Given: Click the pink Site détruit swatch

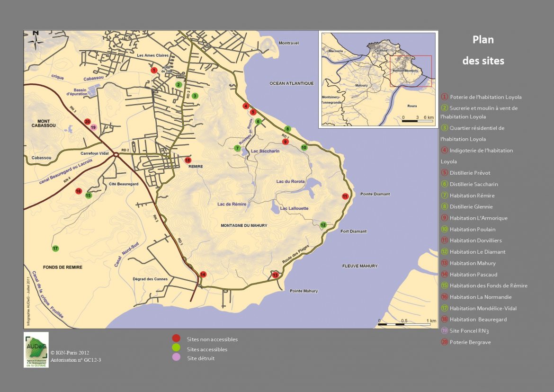Looking at the screenshot, I should pos(176,358).
